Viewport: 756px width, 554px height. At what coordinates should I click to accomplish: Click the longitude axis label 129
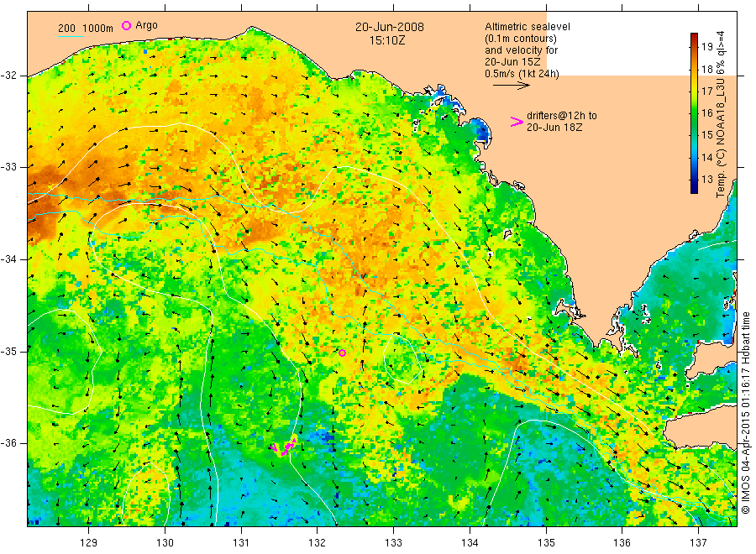(89, 542)
